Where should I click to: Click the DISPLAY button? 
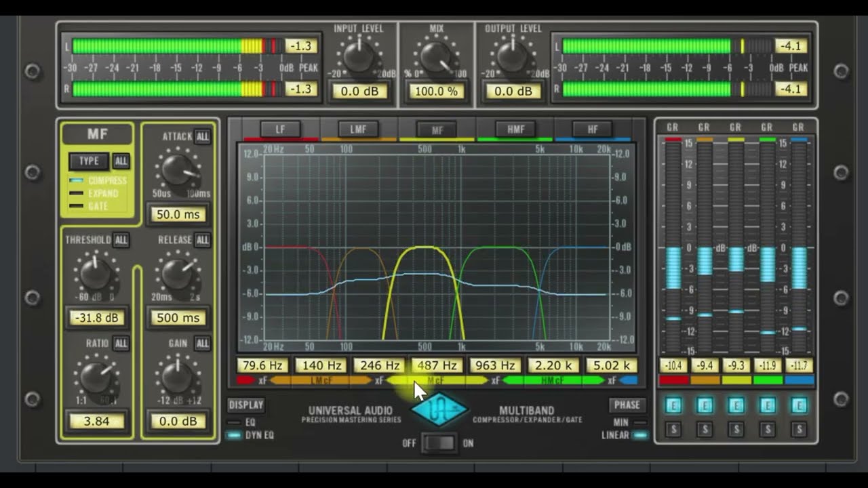click(x=246, y=405)
